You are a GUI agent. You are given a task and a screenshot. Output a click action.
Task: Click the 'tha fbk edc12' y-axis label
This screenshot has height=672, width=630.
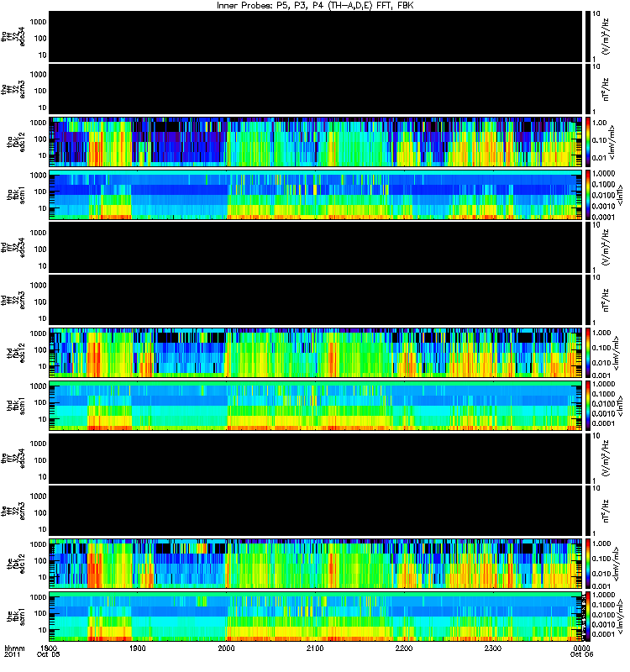[16, 142]
